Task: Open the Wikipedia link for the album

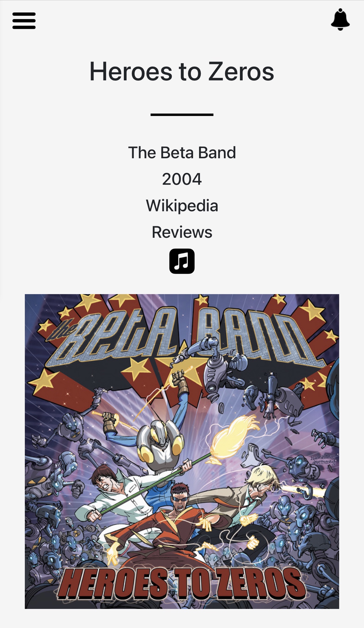Action: coord(182,206)
